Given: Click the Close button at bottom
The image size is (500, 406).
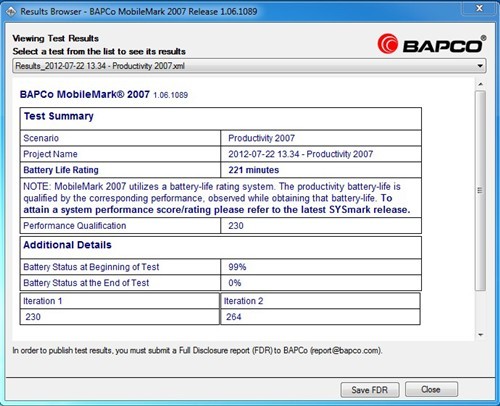Looking at the screenshot, I should [x=431, y=389].
